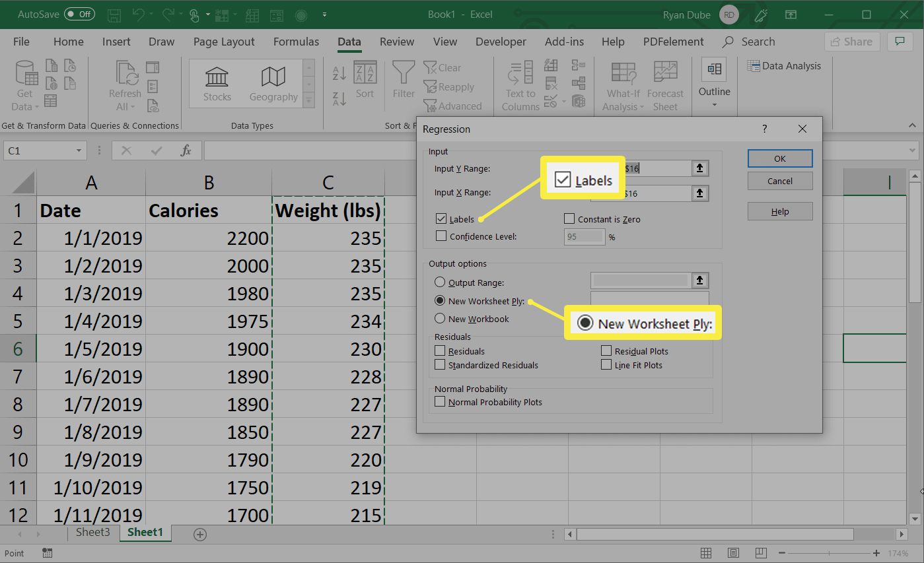The height and width of the screenshot is (563, 924).
Task: Click the Normal view grid icon
Action: (706, 552)
